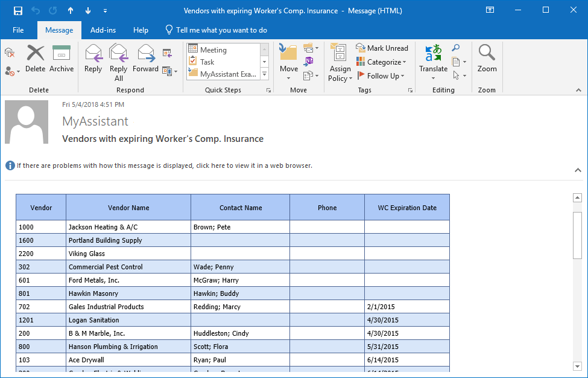Open the Categorize dropdown
This screenshot has width=588, height=378.
pos(381,62)
